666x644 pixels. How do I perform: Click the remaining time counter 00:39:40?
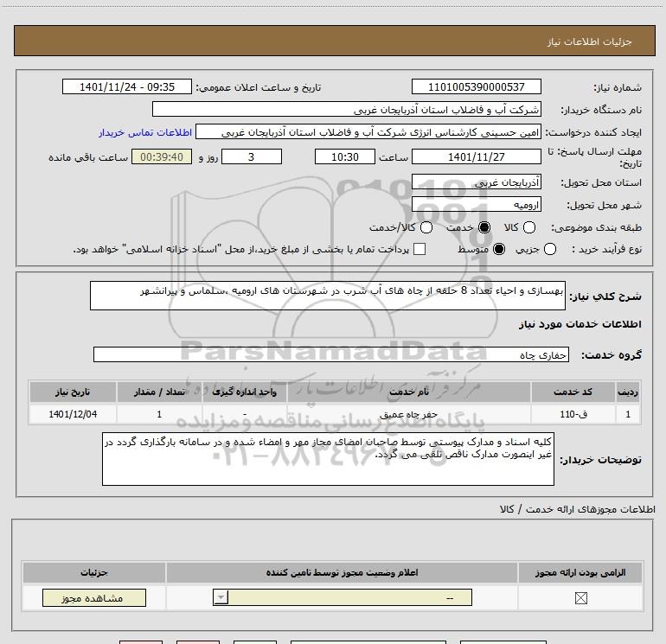tap(162, 156)
